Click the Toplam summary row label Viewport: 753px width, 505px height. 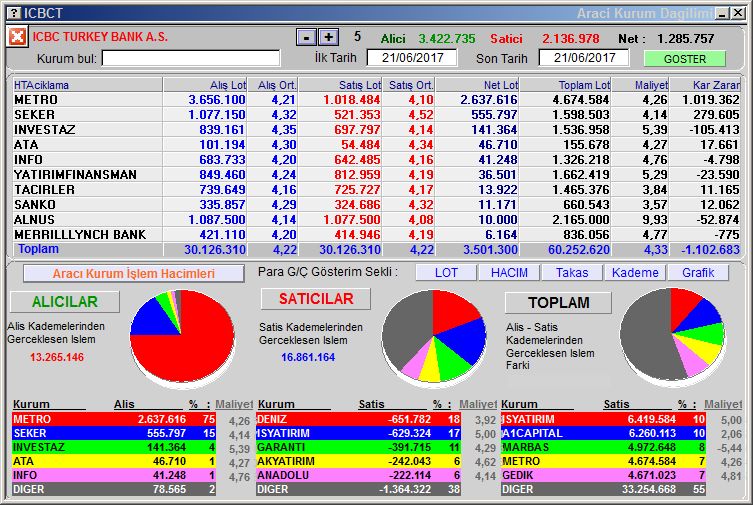click(x=38, y=249)
